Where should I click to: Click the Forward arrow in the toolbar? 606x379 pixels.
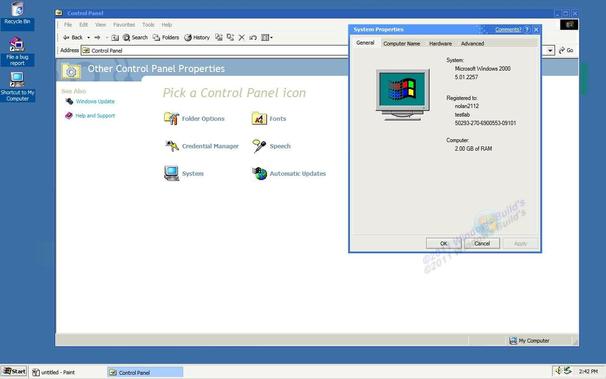(x=97, y=37)
